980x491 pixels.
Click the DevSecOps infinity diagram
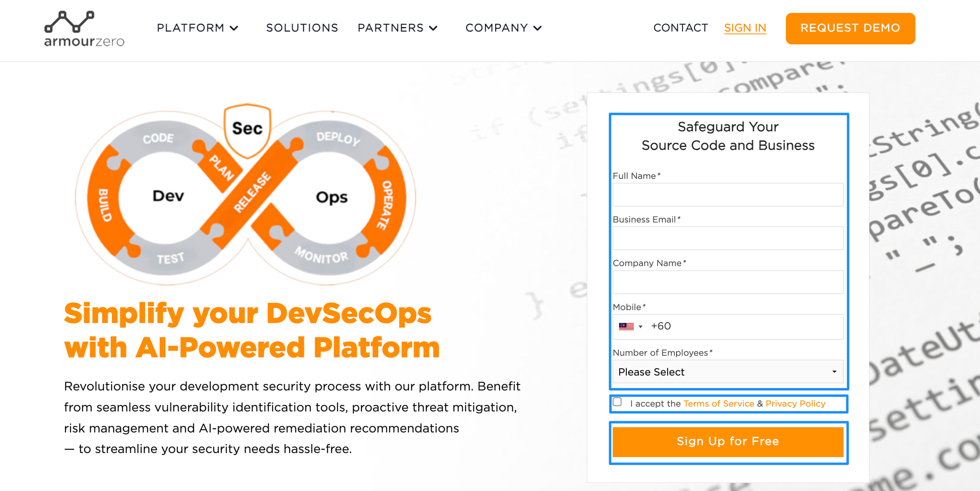pos(245,195)
